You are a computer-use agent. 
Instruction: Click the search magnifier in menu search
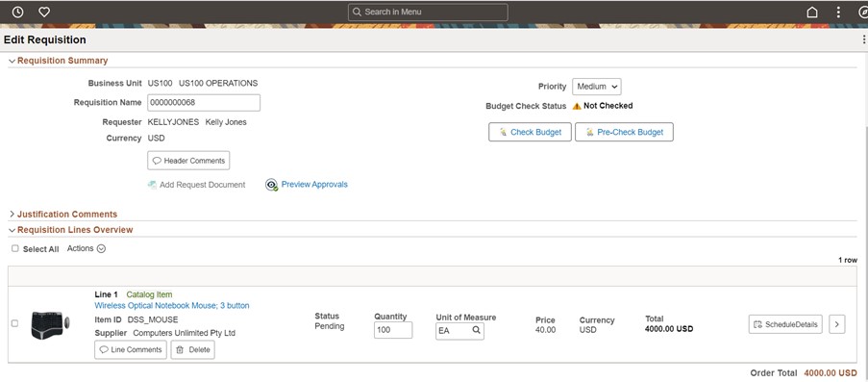tap(357, 12)
